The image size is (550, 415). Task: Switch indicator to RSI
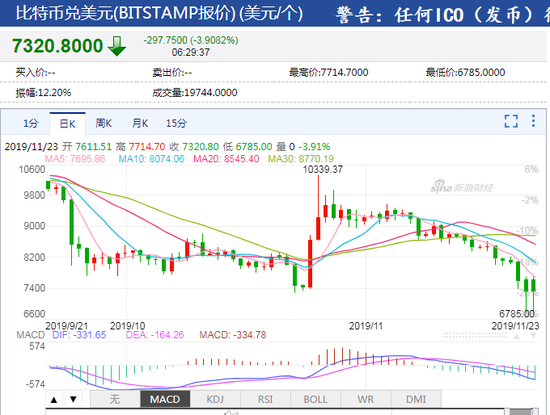265,399
